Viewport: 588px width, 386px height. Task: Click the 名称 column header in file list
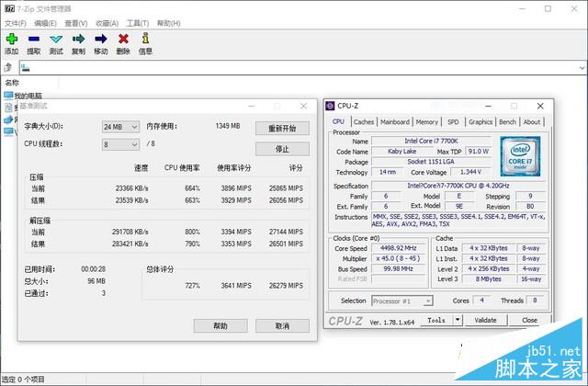(12, 83)
